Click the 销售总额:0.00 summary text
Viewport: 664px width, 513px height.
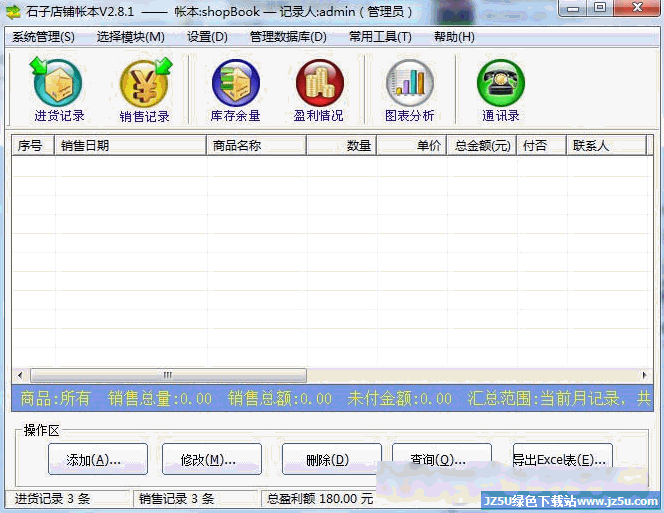point(280,398)
